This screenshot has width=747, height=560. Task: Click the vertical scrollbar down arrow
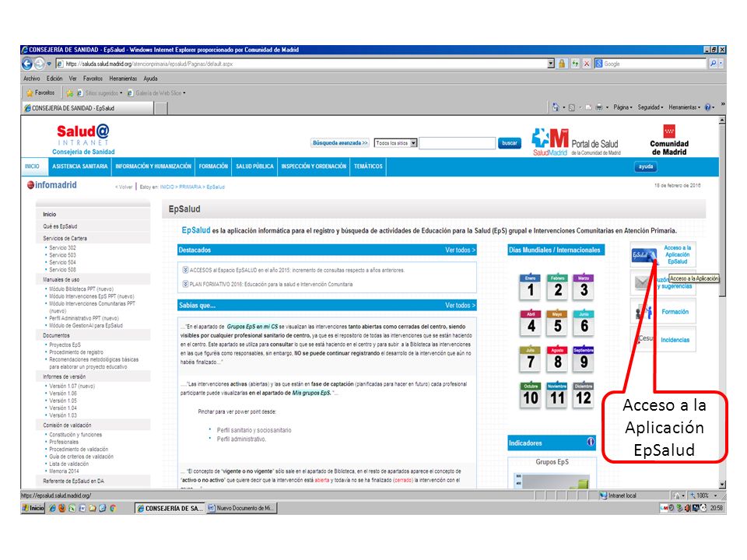[x=722, y=485]
